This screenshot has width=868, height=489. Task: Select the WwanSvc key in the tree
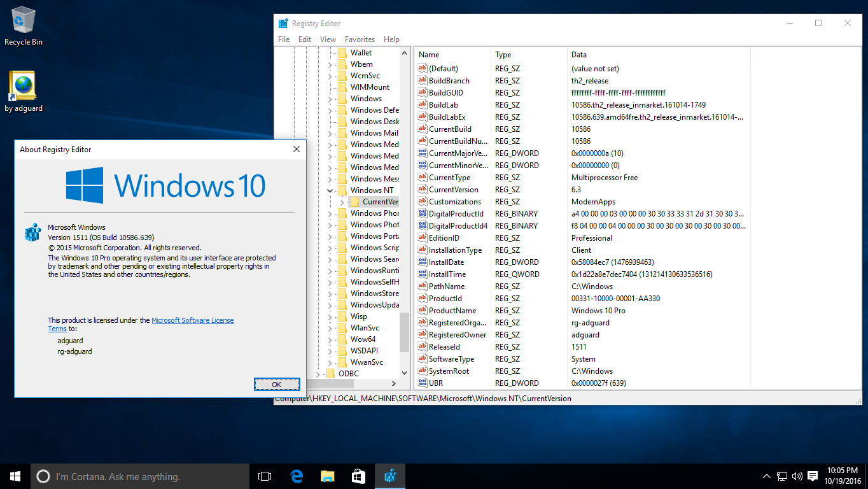[x=367, y=362]
